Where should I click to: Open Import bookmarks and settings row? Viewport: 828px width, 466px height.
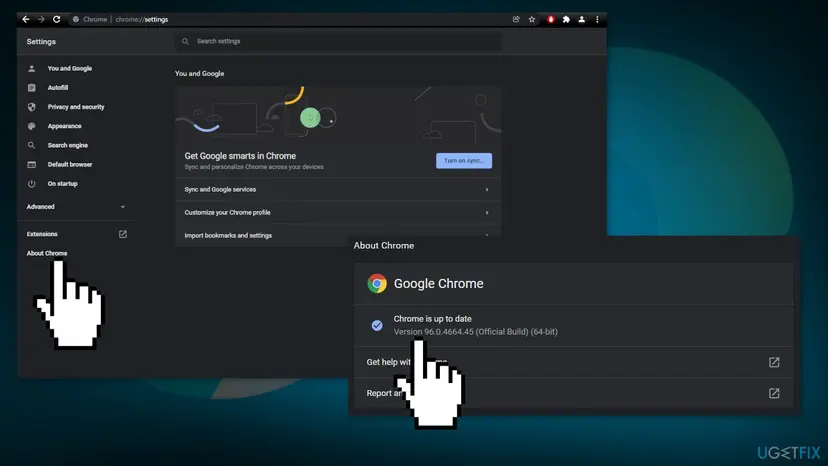338,235
